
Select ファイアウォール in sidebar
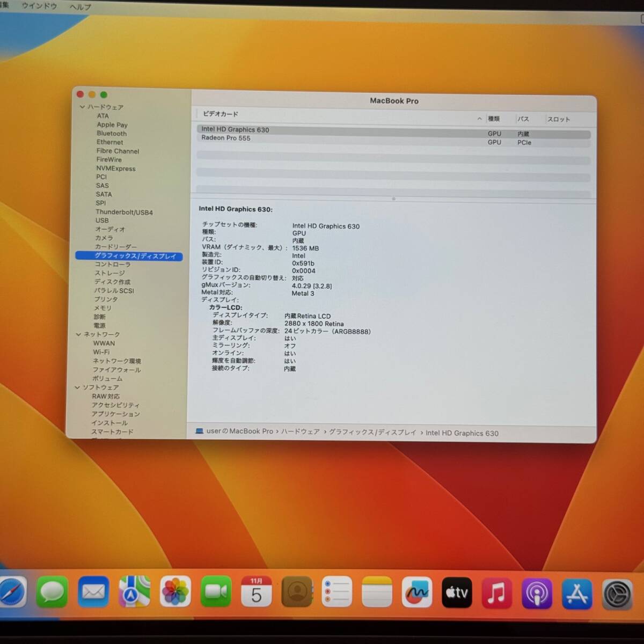click(117, 370)
